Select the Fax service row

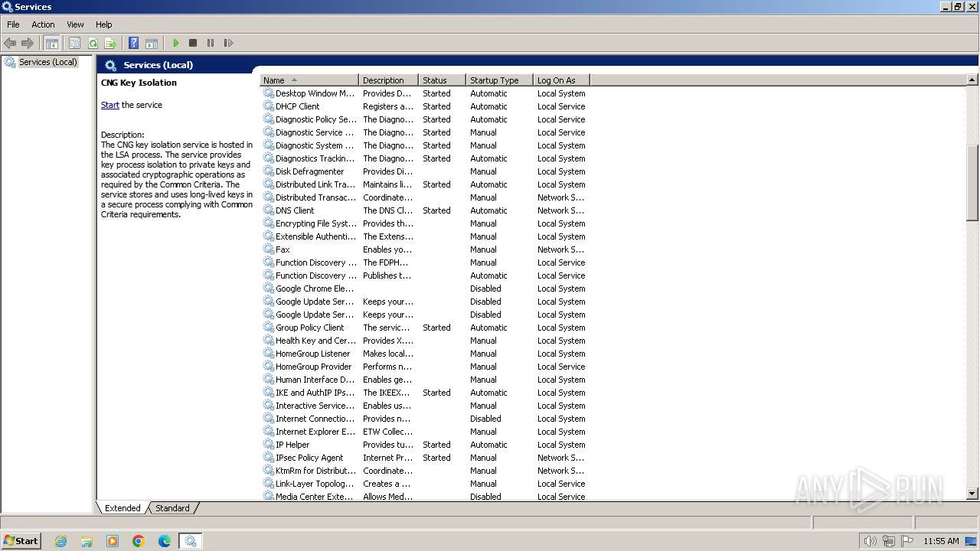pyautogui.click(x=425, y=249)
